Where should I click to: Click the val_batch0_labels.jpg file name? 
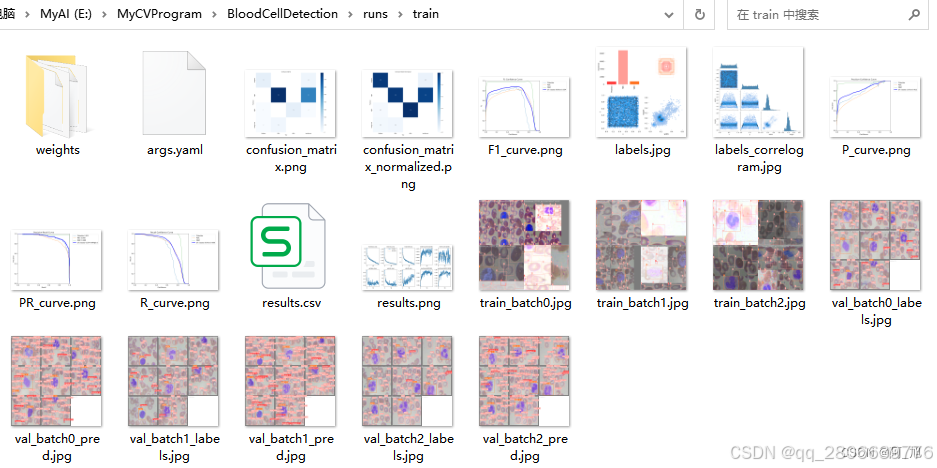876,311
